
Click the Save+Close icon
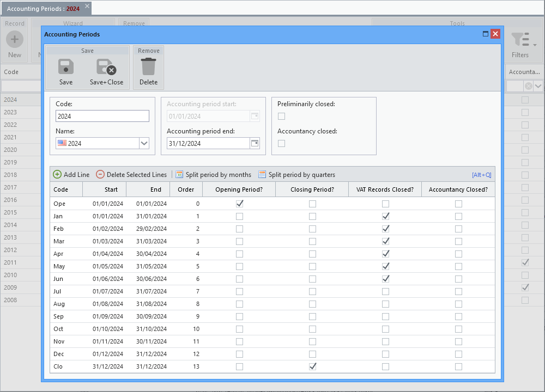pyautogui.click(x=106, y=66)
